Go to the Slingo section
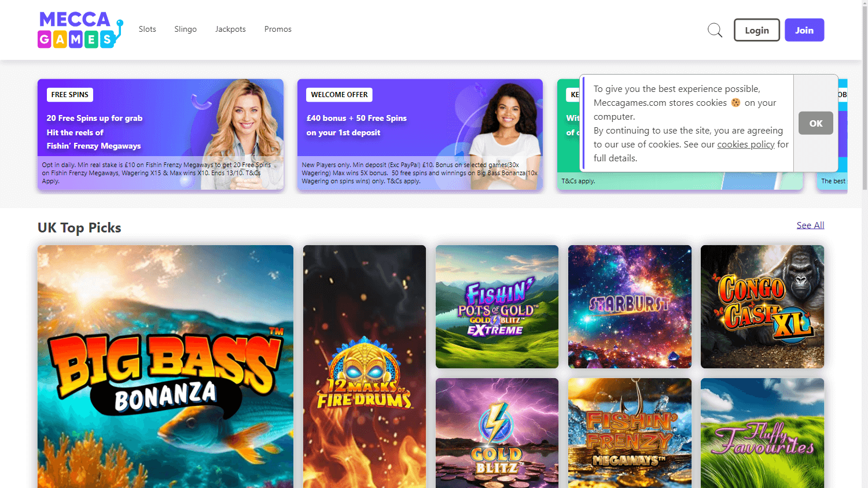 coord(186,29)
